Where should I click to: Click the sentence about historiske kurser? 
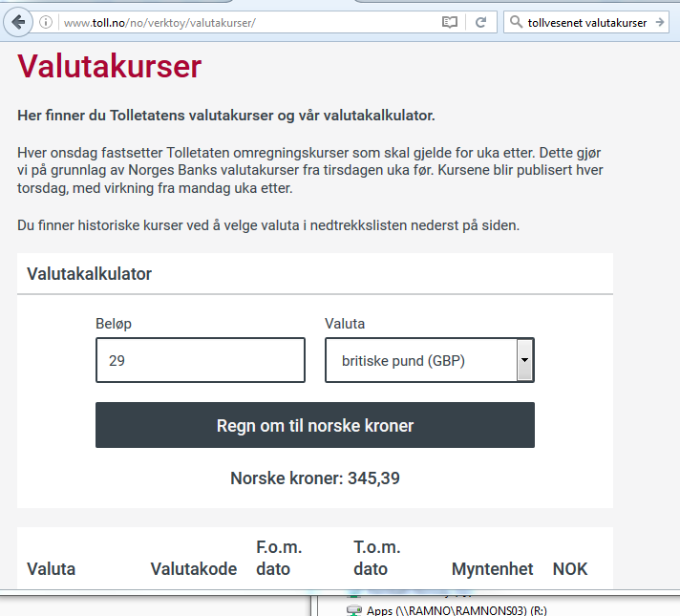coord(268,225)
